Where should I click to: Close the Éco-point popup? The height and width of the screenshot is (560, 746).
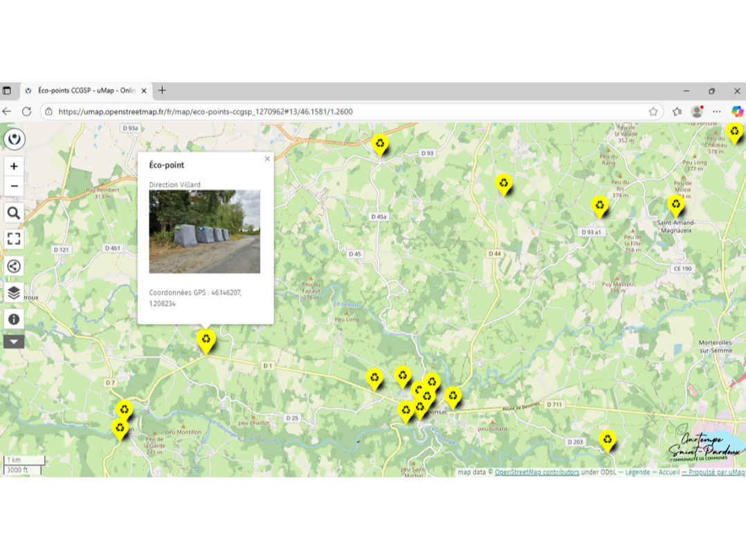click(x=267, y=159)
